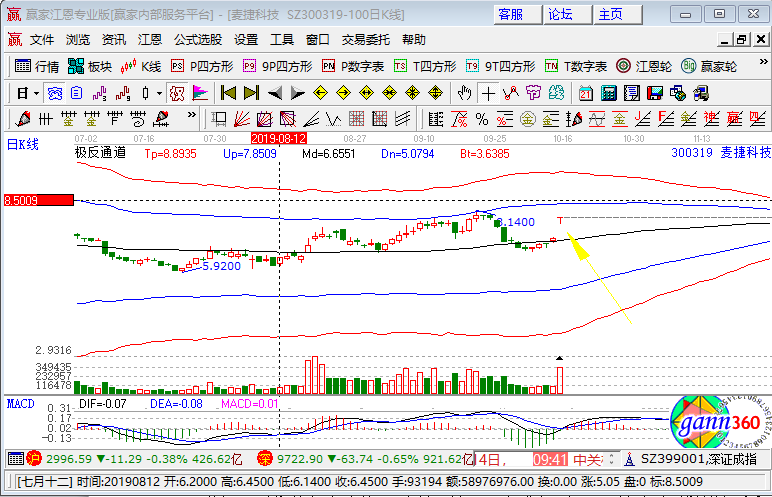
Task: Open the T四方形 tool
Action: (x=425, y=66)
